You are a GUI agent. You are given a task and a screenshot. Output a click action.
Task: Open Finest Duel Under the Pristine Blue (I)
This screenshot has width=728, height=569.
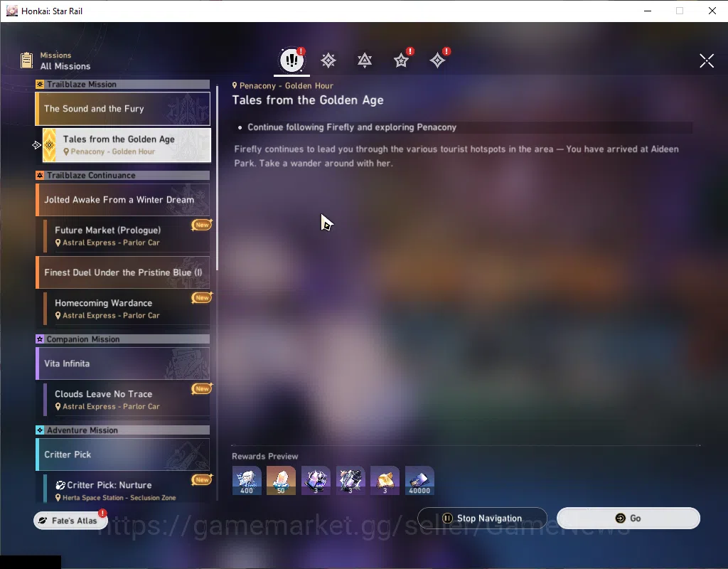tap(122, 272)
